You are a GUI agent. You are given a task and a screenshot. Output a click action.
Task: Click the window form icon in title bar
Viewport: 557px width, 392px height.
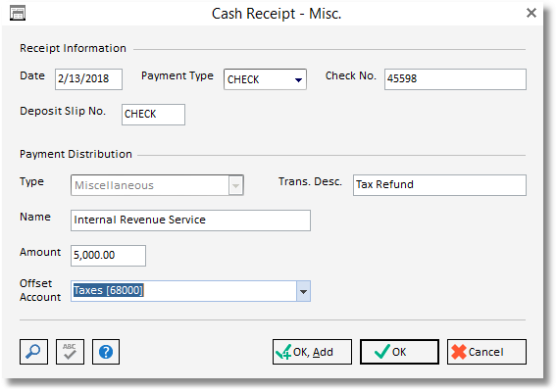pos(18,14)
